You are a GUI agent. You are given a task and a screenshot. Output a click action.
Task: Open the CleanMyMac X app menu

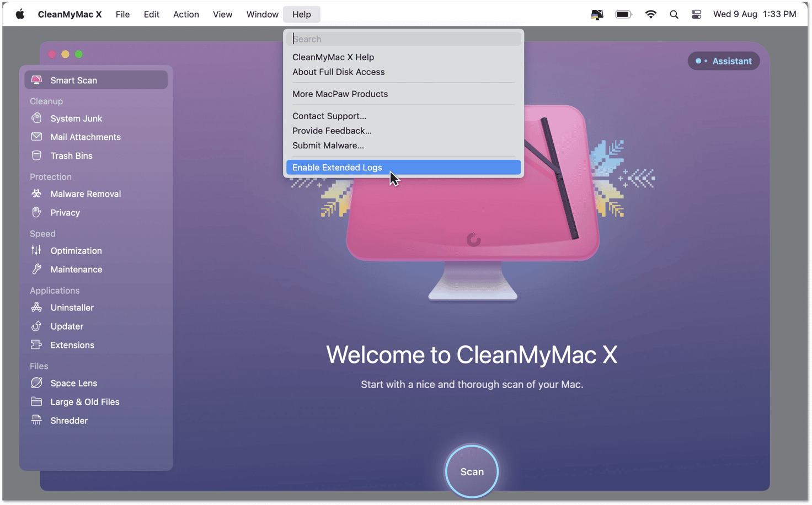click(70, 14)
